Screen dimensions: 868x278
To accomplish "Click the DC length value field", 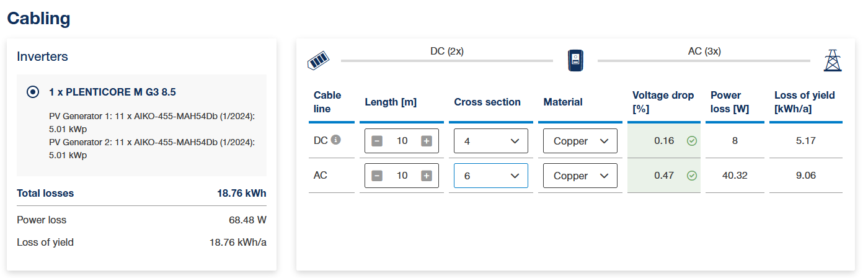I will coord(402,141).
